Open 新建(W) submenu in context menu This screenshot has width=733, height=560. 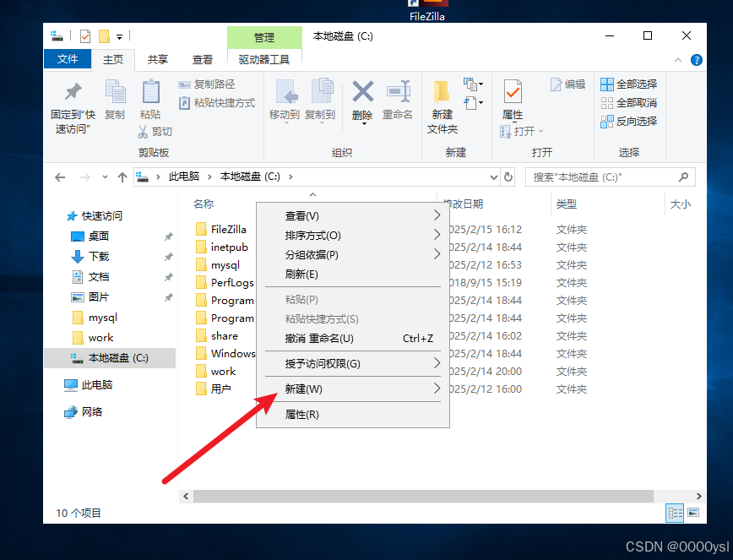coord(353,389)
